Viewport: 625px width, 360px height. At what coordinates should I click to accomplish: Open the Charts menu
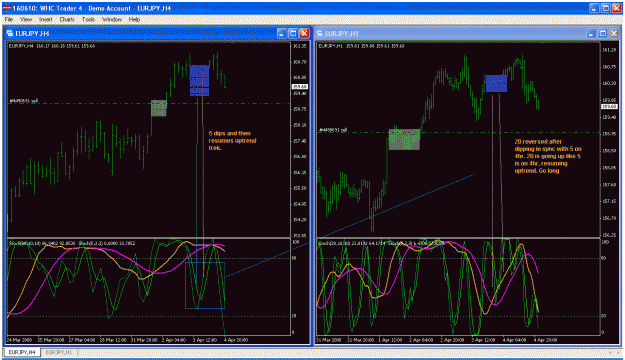pos(67,19)
